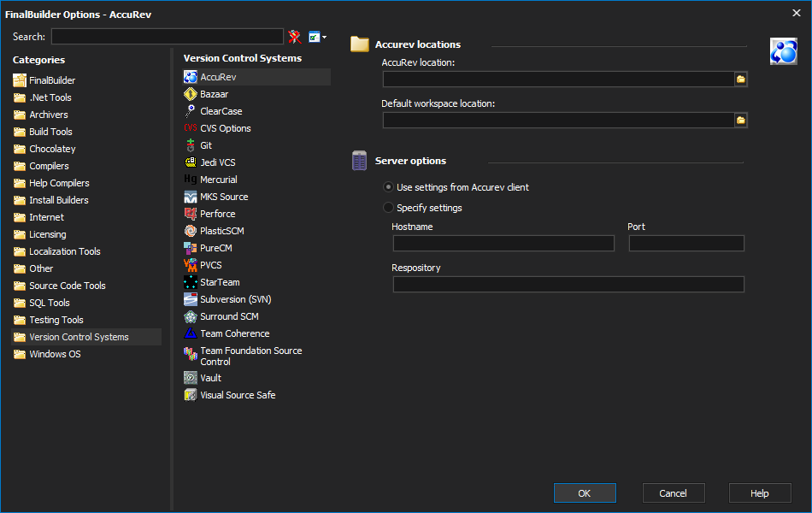Confirm with the OK button
This screenshot has width=812, height=513.
click(x=585, y=492)
